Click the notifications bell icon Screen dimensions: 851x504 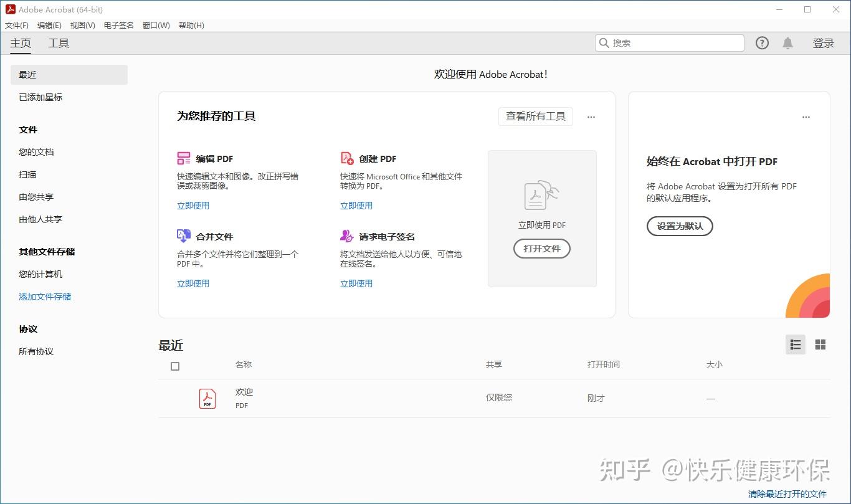coord(787,42)
